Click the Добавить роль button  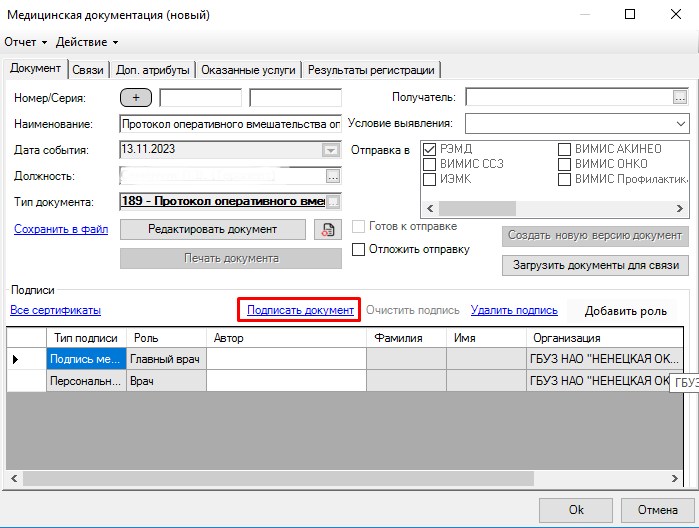pyautogui.click(x=625, y=311)
